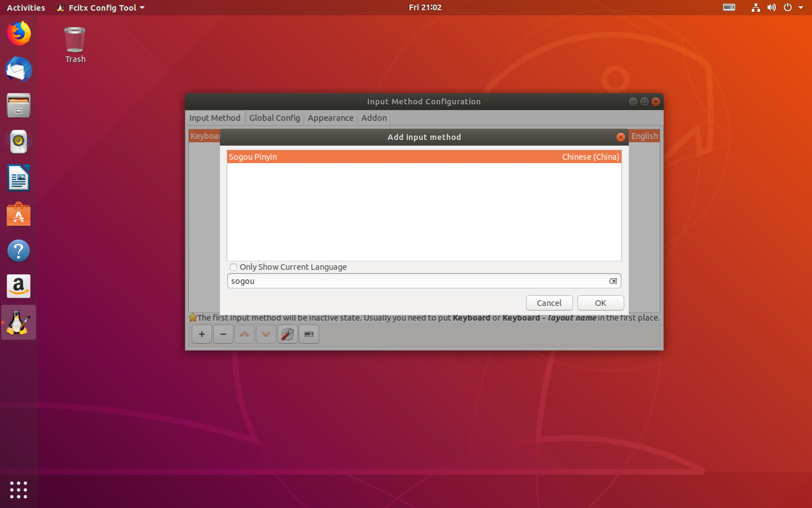Image resolution: width=812 pixels, height=508 pixels.
Task: Open Rhythmbox music player from the dock
Action: [x=19, y=141]
